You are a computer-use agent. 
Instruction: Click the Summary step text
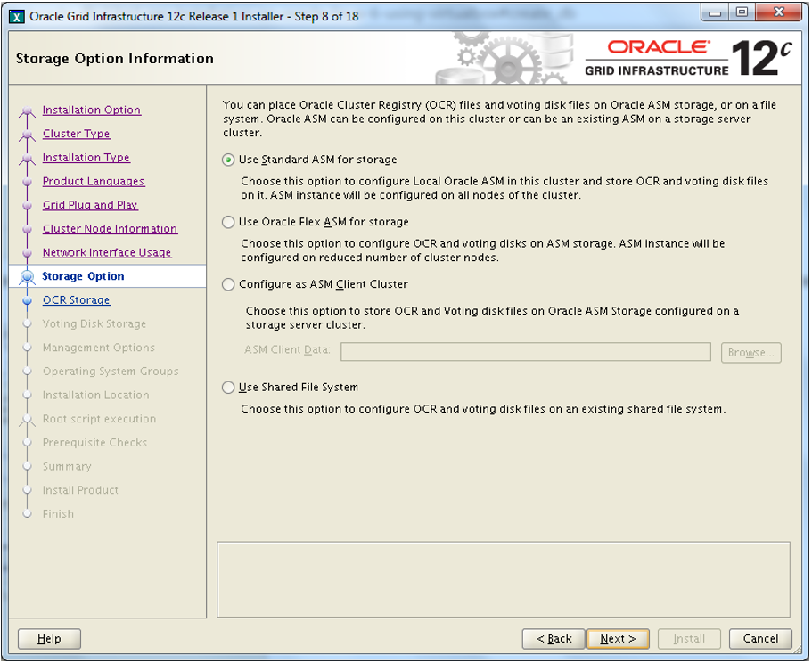click(x=67, y=467)
